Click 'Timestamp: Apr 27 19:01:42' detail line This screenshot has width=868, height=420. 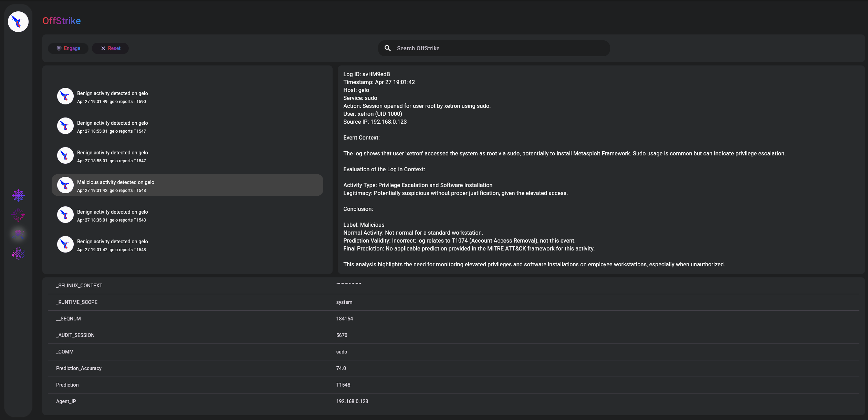(379, 82)
